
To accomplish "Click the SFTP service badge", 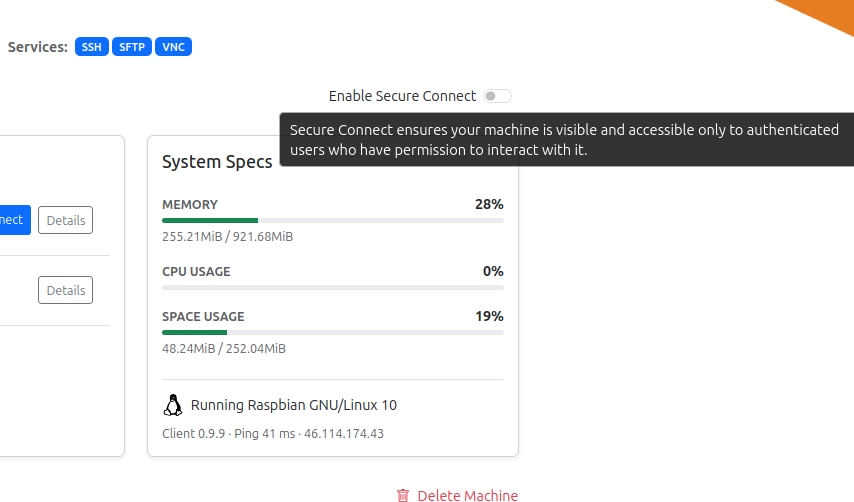I will pyautogui.click(x=132, y=47).
